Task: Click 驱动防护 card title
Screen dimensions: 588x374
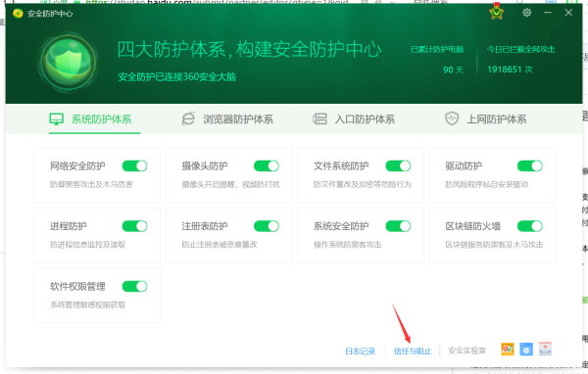Action: (464, 166)
